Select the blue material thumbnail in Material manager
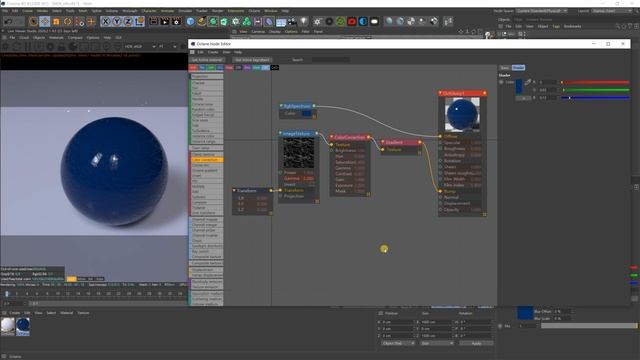Image resolution: width=640 pixels, height=360 pixels. coord(23,325)
